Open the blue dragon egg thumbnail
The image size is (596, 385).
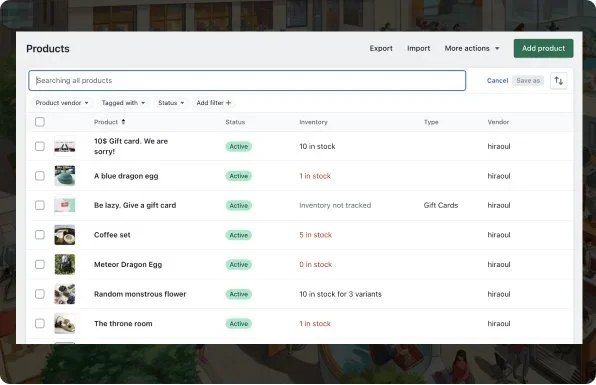point(65,176)
